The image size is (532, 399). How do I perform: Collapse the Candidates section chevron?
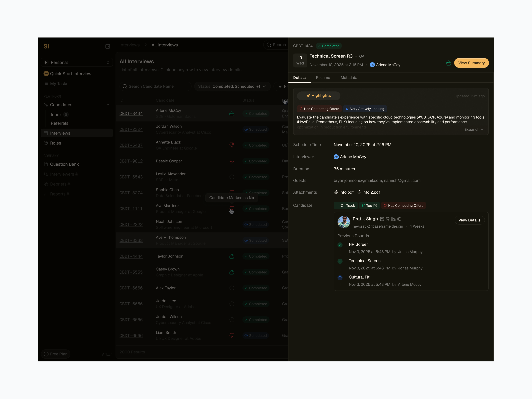click(x=108, y=105)
